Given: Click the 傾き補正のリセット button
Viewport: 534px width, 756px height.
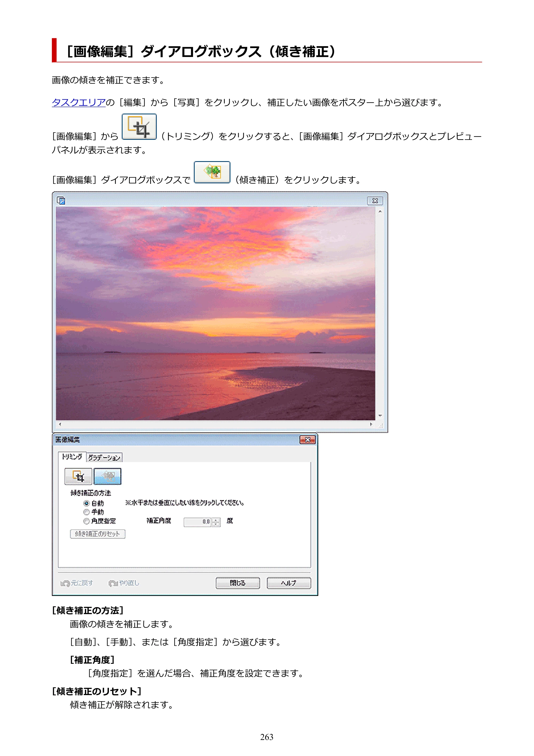Looking at the screenshot, I should pos(98,534).
